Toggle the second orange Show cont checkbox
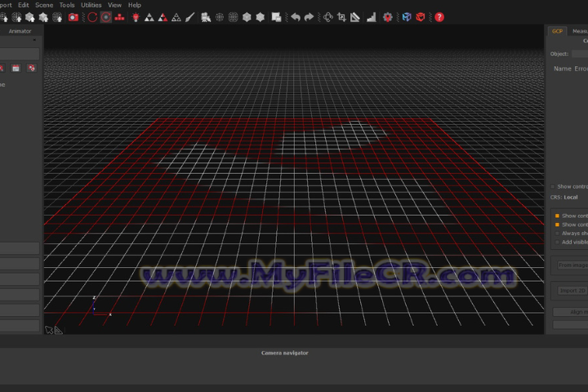Viewport: 588px width, 392px height. (x=557, y=225)
